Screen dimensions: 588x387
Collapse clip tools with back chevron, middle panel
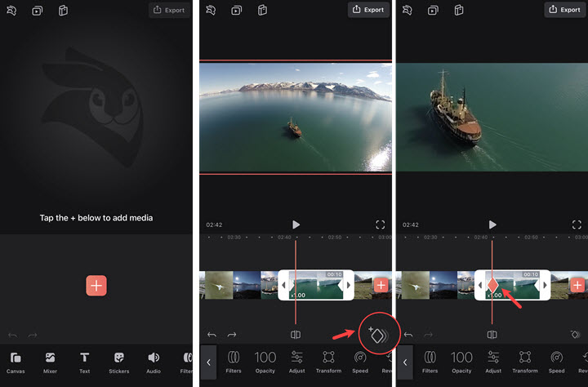pyautogui.click(x=208, y=363)
